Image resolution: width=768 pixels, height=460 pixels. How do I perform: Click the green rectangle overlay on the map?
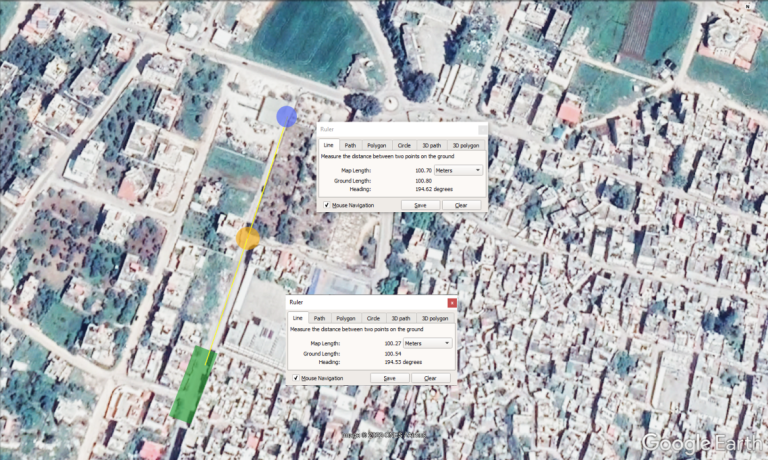(x=193, y=384)
